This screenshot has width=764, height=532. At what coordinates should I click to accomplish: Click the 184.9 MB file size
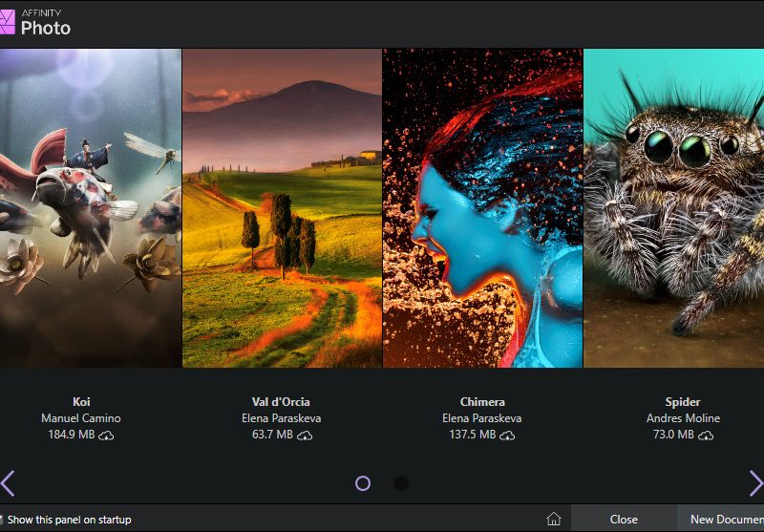click(72, 434)
